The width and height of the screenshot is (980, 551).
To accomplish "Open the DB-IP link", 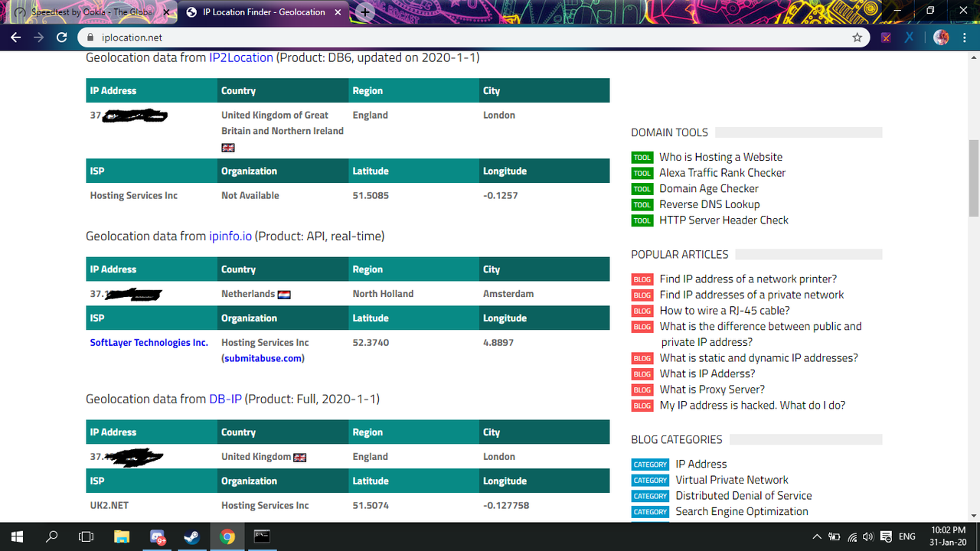I will pyautogui.click(x=225, y=399).
